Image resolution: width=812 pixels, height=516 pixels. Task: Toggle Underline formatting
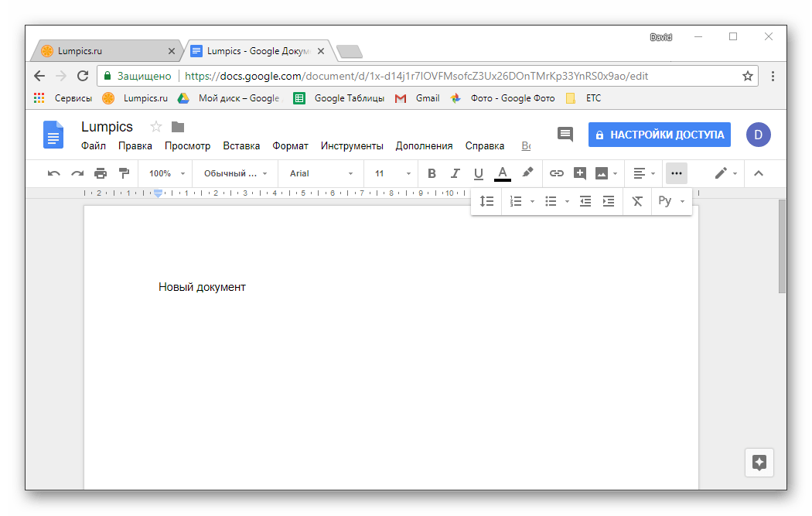tap(479, 173)
